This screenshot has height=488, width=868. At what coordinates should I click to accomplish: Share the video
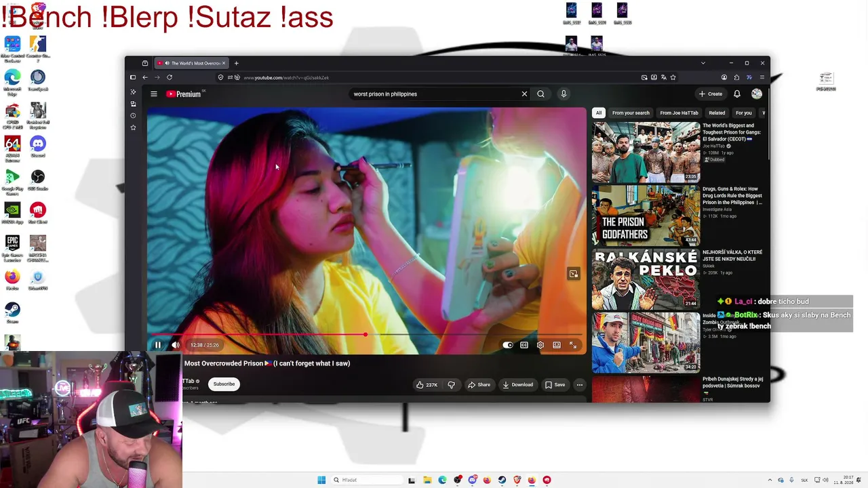coord(479,385)
